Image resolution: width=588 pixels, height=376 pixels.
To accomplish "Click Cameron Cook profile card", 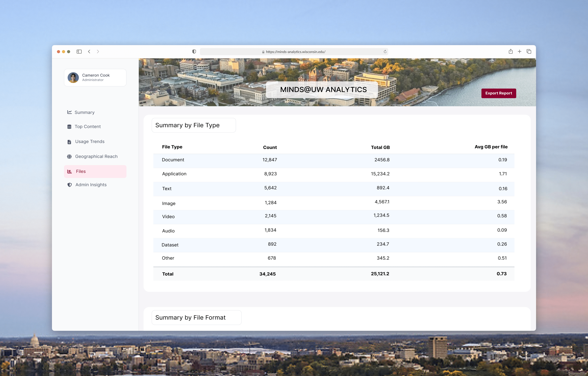I will (95, 77).
